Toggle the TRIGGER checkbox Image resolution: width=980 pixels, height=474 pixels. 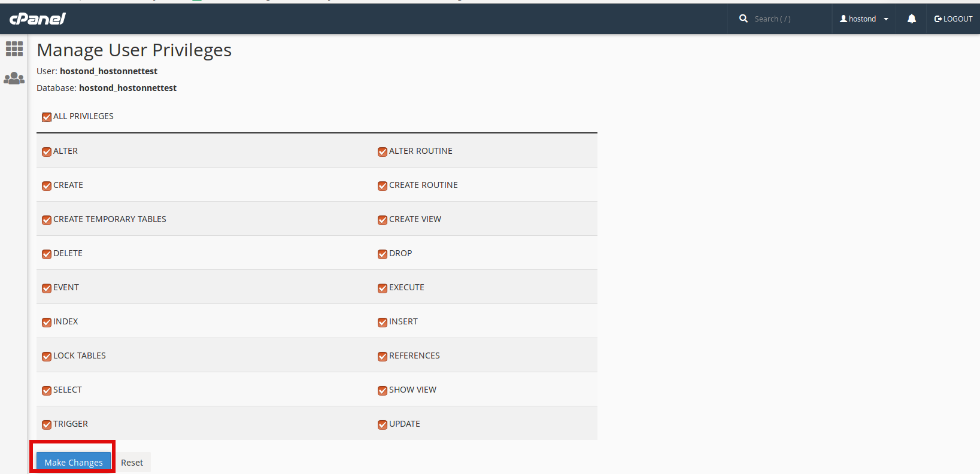click(x=47, y=424)
